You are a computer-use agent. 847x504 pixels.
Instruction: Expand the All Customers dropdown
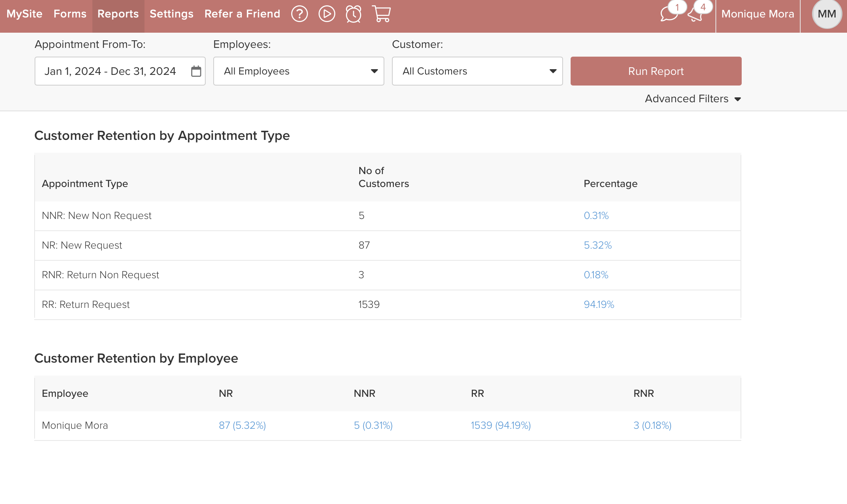point(477,71)
